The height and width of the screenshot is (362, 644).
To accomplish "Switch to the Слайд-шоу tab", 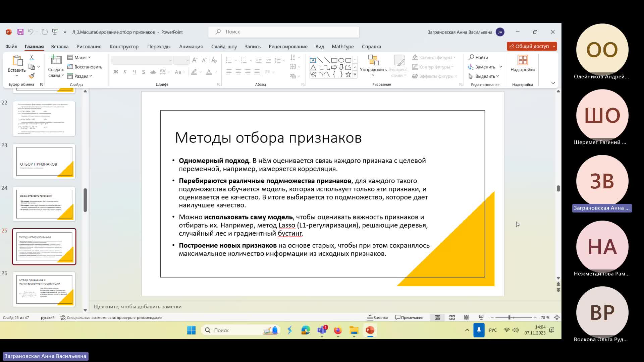I will tap(224, 47).
